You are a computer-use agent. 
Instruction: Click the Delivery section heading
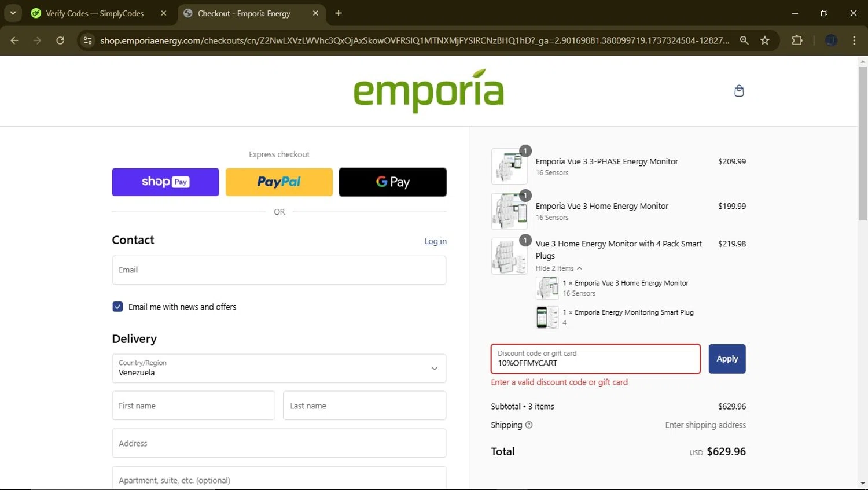tap(134, 339)
